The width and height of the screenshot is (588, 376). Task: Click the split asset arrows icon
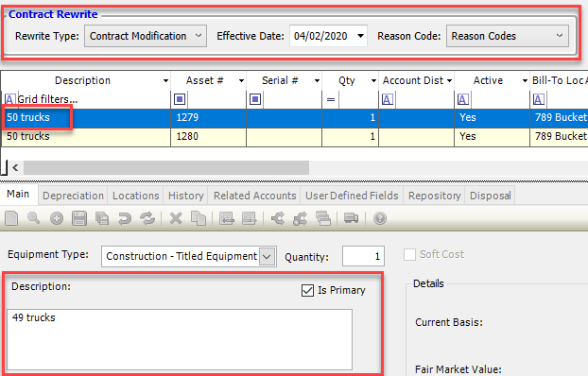(x=278, y=218)
